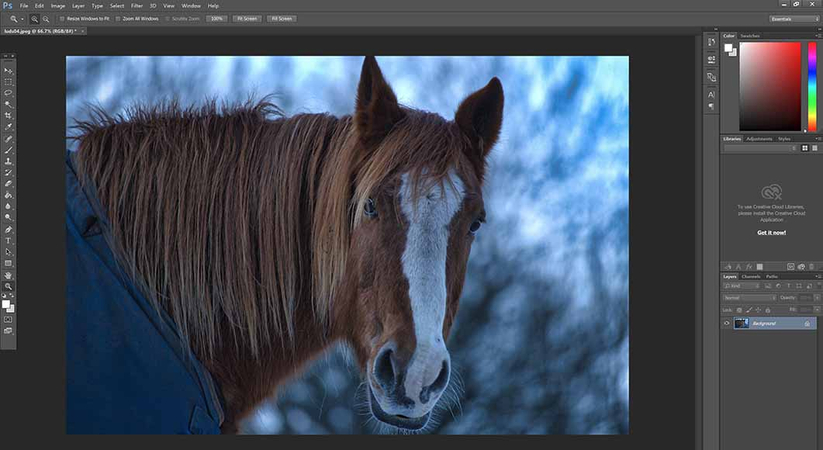
Task: Select the Quick Selection tool
Action: [8, 104]
